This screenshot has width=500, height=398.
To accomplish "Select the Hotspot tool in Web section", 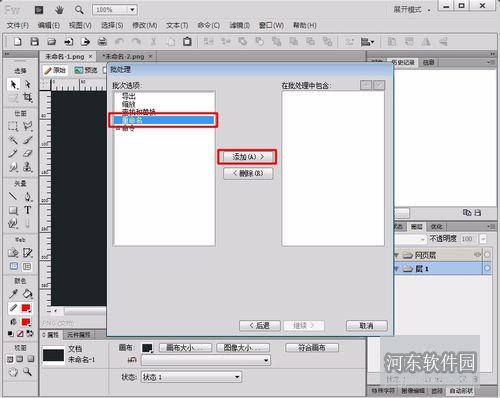I will coord(13,253).
